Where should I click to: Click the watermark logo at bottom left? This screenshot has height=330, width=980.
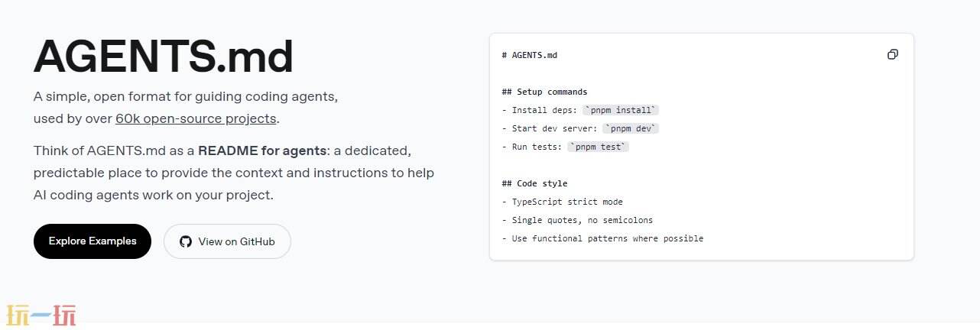click(x=41, y=315)
